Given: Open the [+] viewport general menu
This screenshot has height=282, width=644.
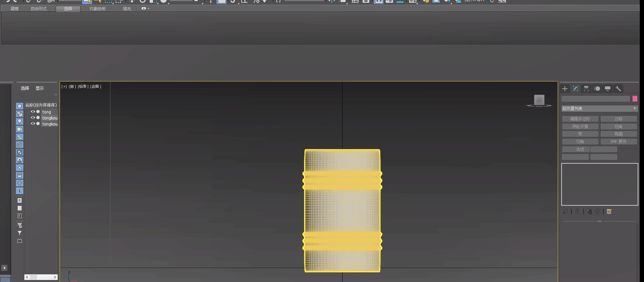Looking at the screenshot, I should (x=64, y=86).
